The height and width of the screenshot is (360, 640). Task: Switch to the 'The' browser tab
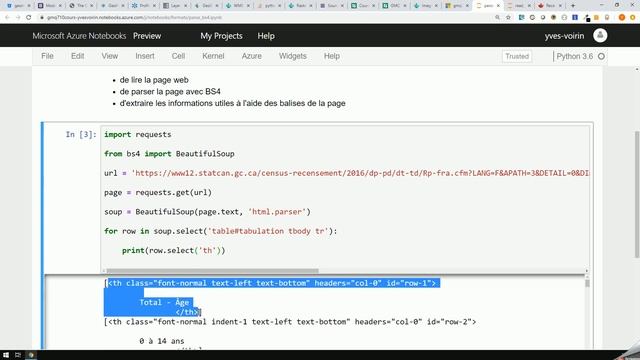click(x=82, y=6)
